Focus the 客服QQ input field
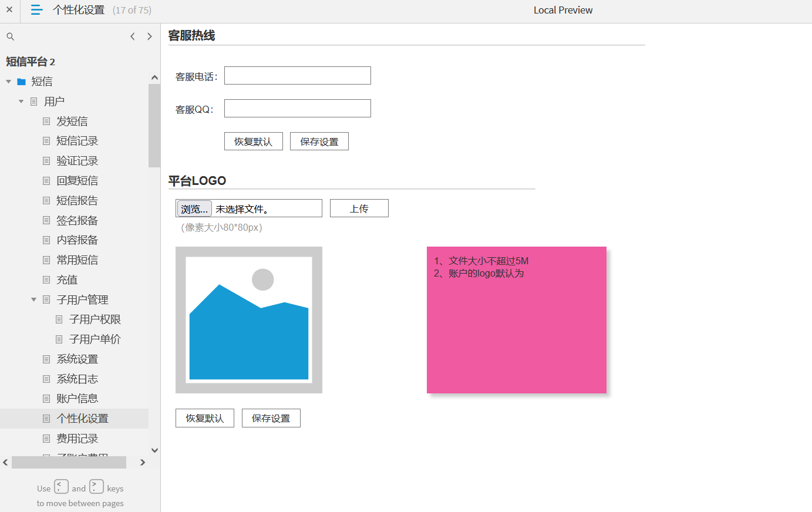 tap(298, 109)
